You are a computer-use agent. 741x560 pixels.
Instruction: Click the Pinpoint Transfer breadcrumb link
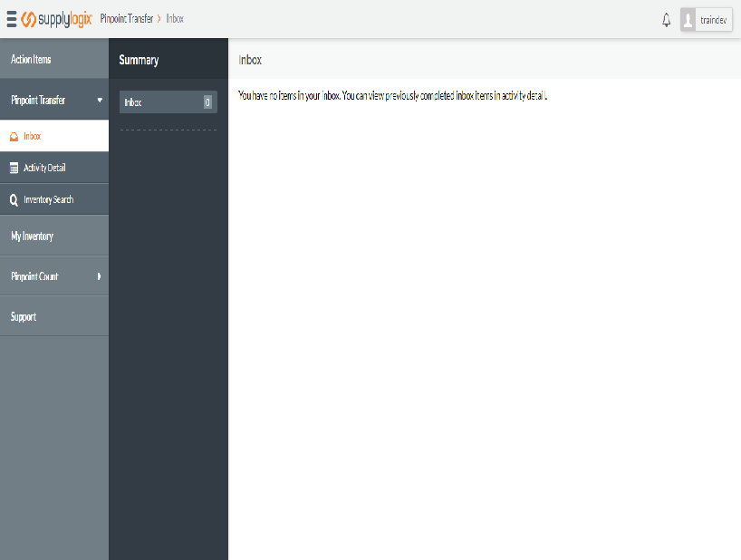click(x=126, y=19)
